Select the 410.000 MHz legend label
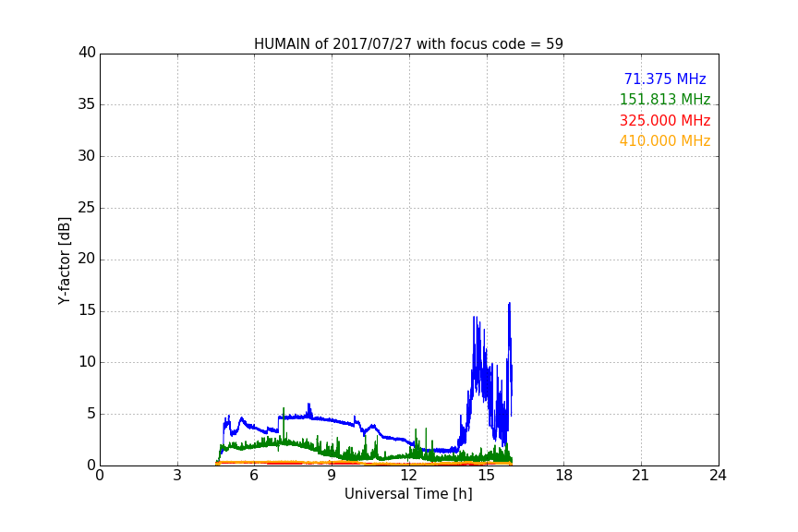 665,141
